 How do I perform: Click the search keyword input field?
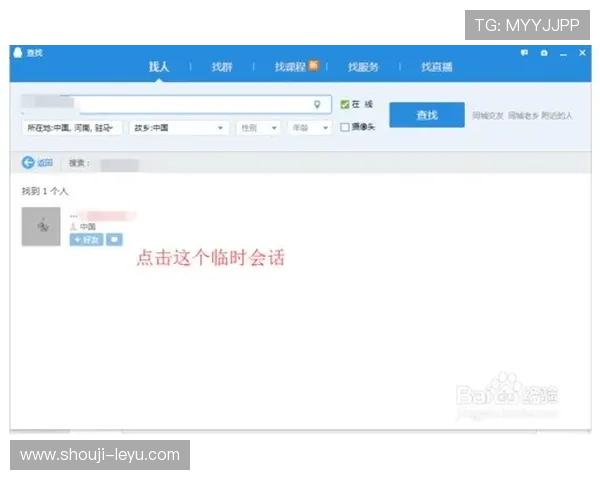coord(176,104)
